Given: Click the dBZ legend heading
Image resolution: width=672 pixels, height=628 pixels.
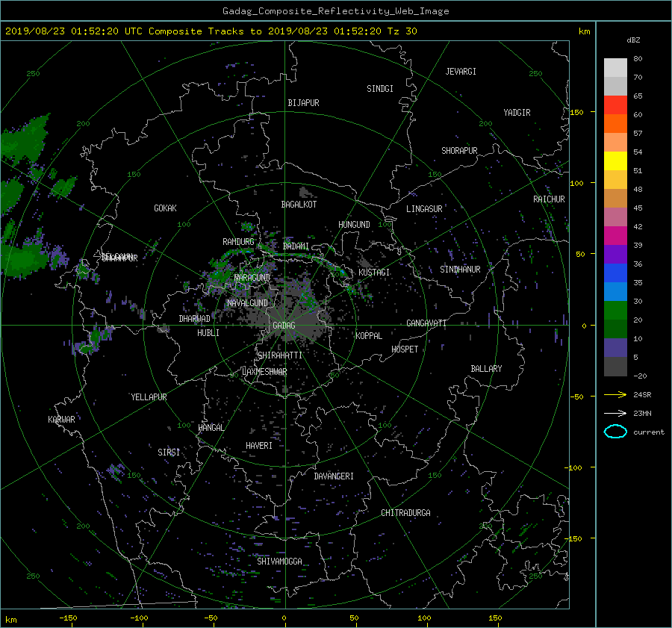Looking at the screenshot, I should (633, 40).
